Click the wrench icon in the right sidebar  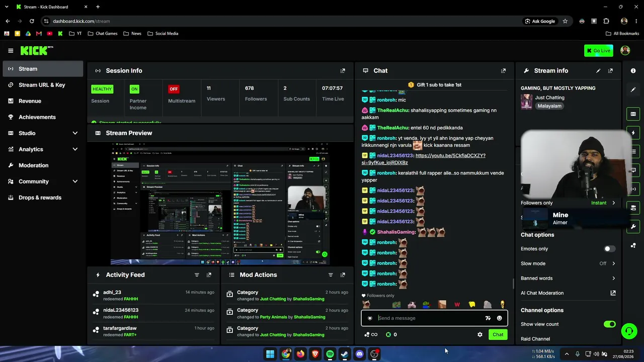[x=633, y=227]
